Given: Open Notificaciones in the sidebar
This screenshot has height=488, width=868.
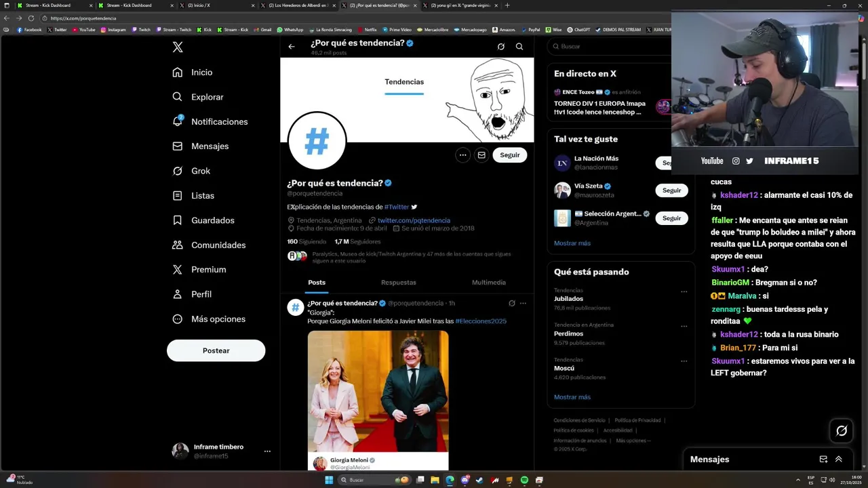Looking at the screenshot, I should coord(210,122).
